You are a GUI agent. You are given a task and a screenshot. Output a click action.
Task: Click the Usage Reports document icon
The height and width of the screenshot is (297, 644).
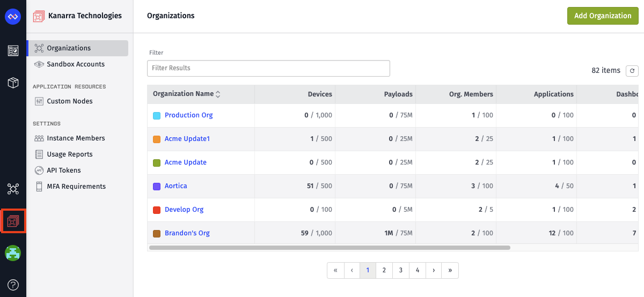click(39, 154)
